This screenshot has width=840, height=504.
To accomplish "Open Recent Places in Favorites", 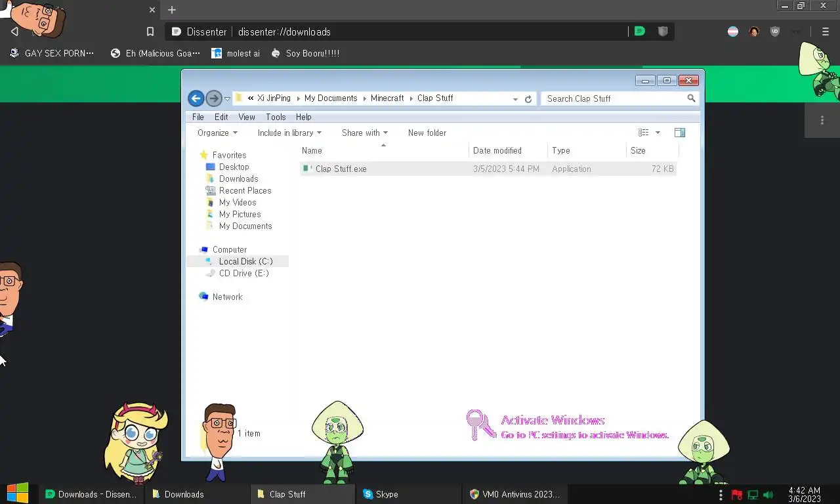I will (x=245, y=190).
